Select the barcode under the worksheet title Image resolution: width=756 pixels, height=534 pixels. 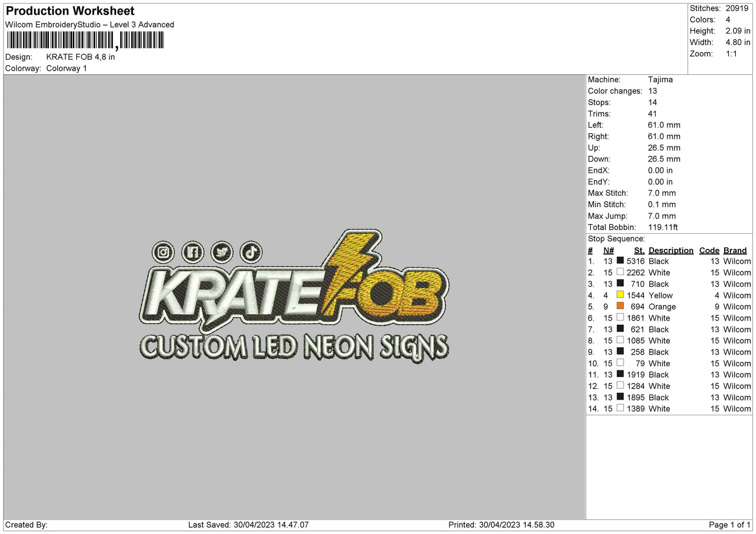click(x=86, y=40)
